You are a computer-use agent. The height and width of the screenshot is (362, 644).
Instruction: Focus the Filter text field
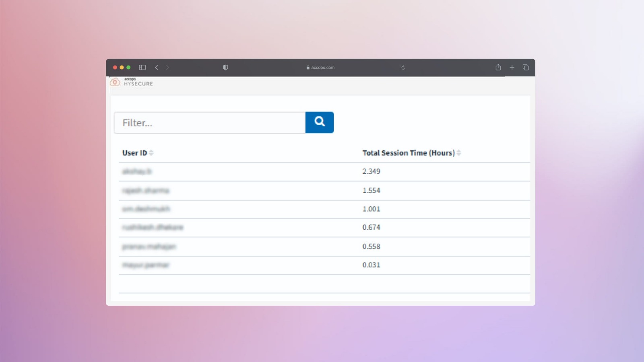click(x=210, y=123)
